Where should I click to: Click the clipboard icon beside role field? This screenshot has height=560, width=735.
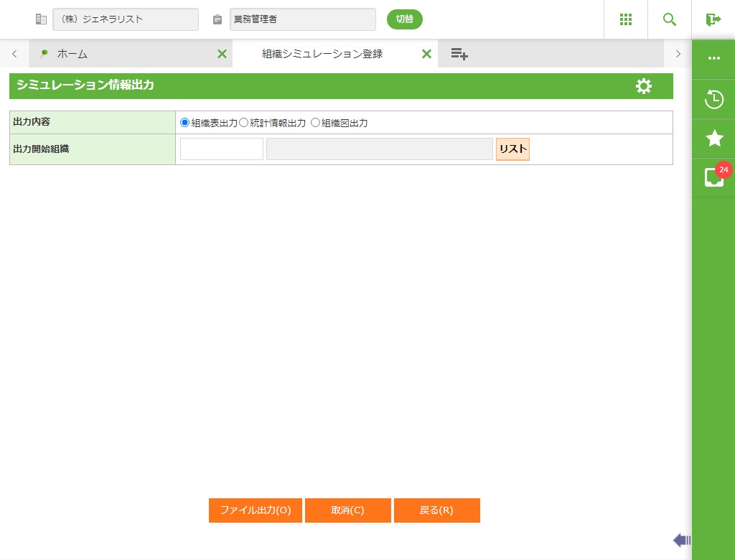[217, 19]
